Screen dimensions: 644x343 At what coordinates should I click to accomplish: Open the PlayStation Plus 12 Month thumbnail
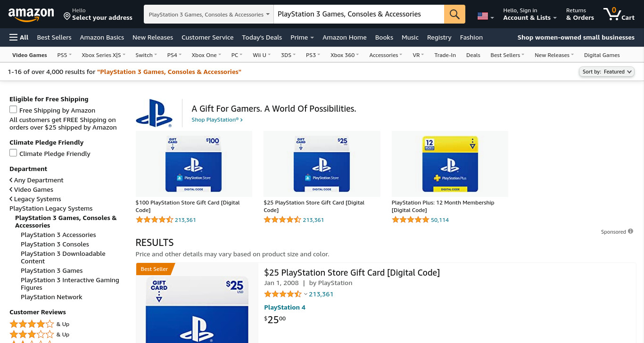point(450,164)
